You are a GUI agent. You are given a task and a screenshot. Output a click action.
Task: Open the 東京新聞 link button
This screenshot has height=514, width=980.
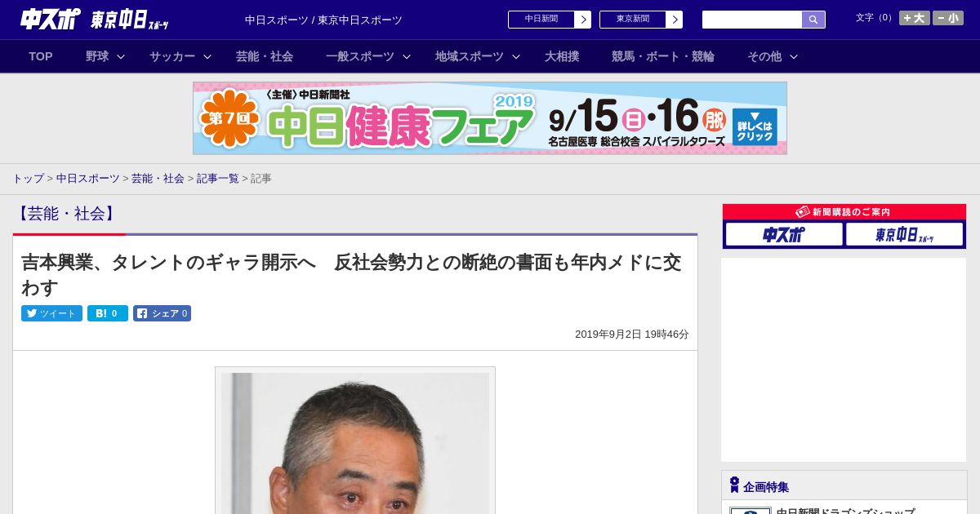[633, 20]
